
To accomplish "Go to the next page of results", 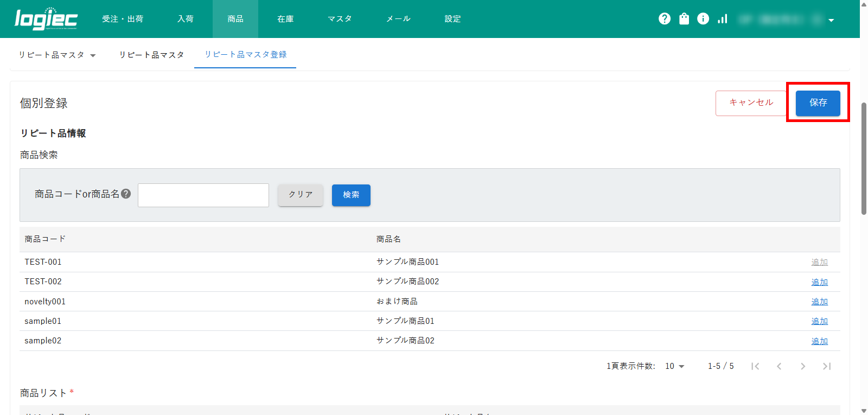I will [803, 366].
